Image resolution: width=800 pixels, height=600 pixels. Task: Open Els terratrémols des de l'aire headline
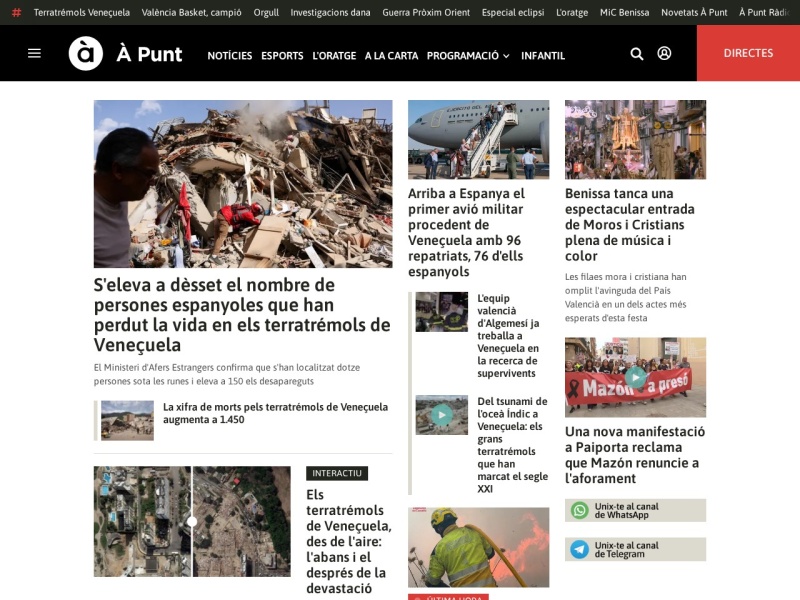click(348, 541)
